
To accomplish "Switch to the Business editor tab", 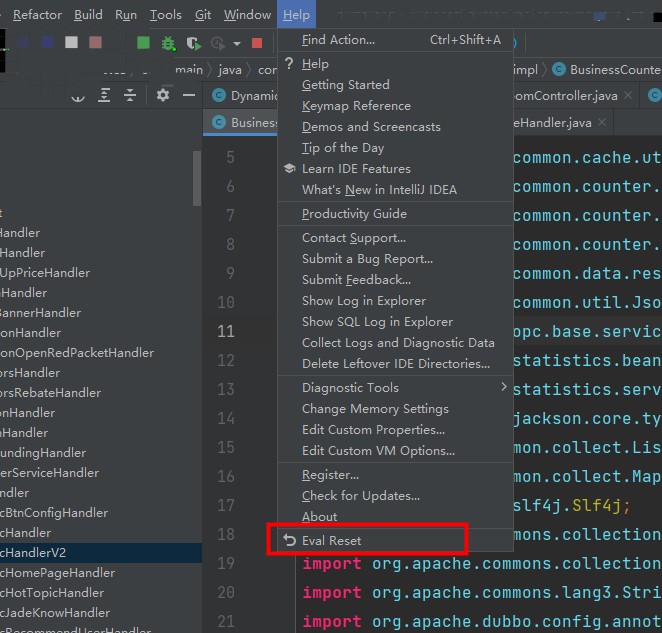I will (241, 122).
